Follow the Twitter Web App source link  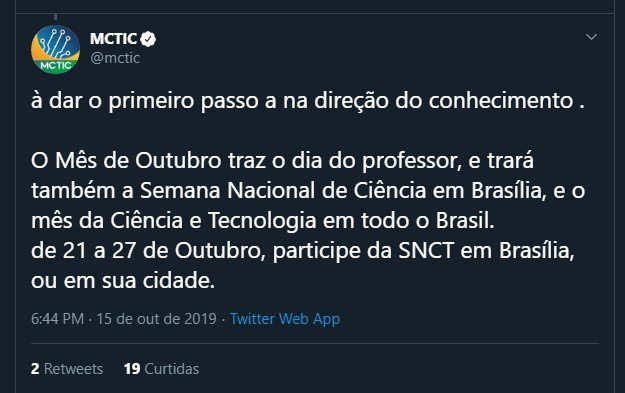pos(285,319)
